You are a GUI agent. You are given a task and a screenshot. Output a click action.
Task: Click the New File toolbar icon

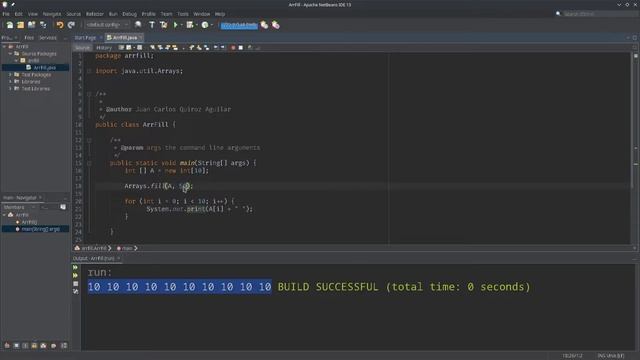pyautogui.click(x=9, y=25)
